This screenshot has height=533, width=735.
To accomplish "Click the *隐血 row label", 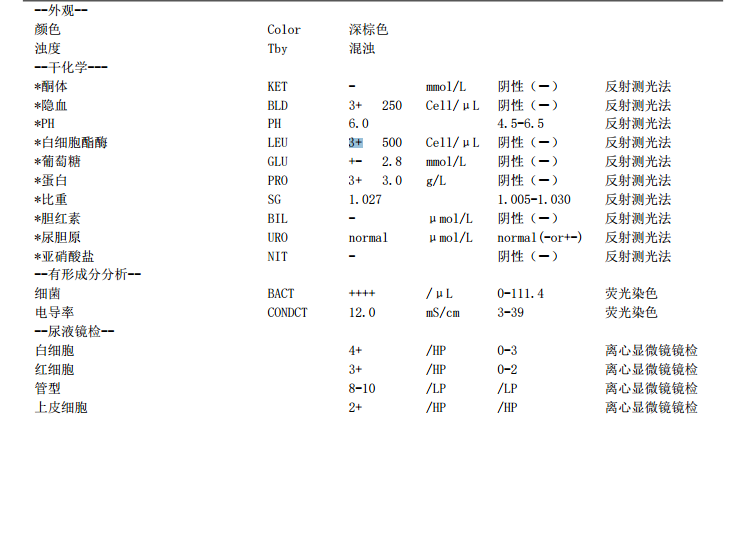I will (x=51, y=105).
